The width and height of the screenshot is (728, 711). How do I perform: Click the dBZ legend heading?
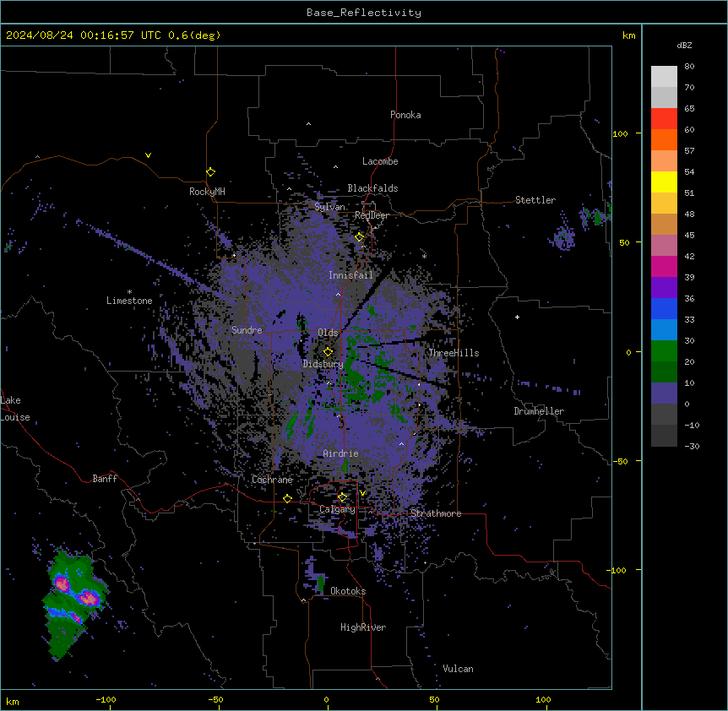[684, 45]
